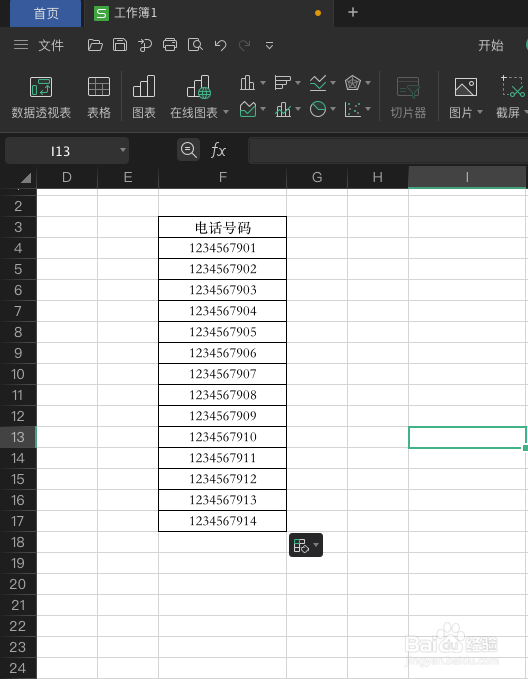This screenshot has height=679, width=528.
Task: Select row 3 header
Action: click(18, 227)
